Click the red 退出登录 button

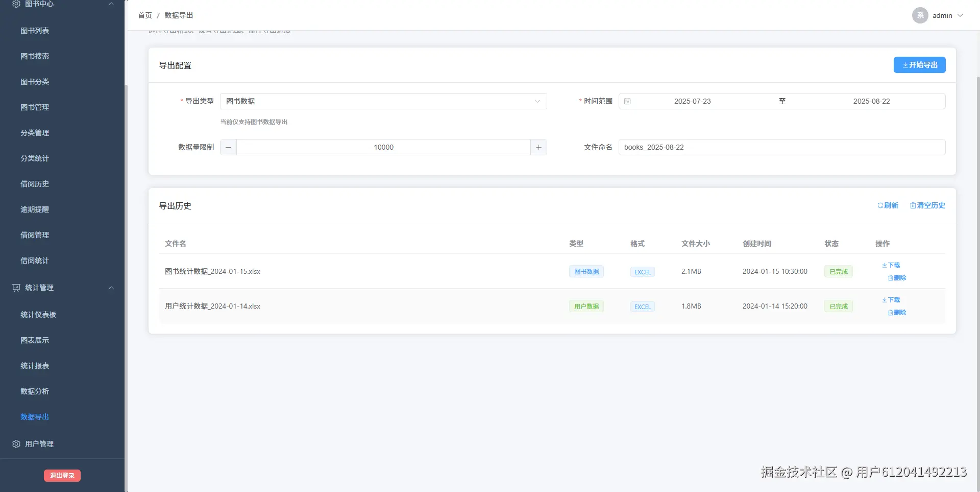click(62, 476)
